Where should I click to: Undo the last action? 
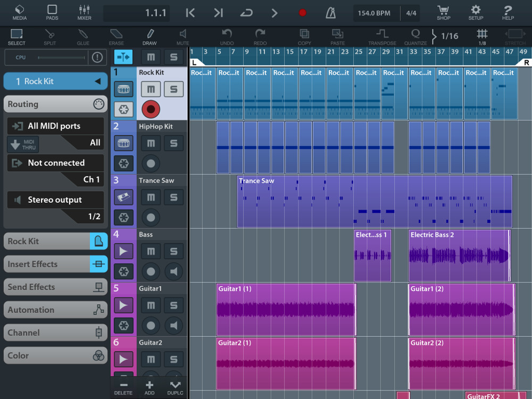coord(227,37)
